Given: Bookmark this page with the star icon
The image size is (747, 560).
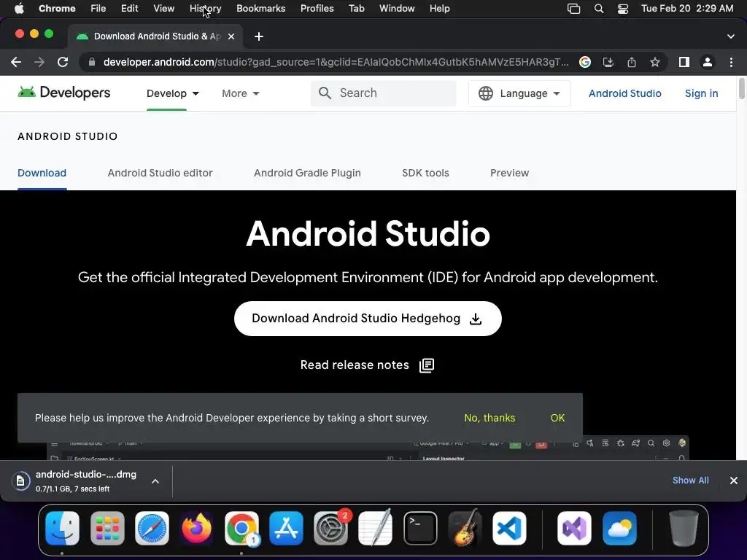Looking at the screenshot, I should tap(655, 62).
